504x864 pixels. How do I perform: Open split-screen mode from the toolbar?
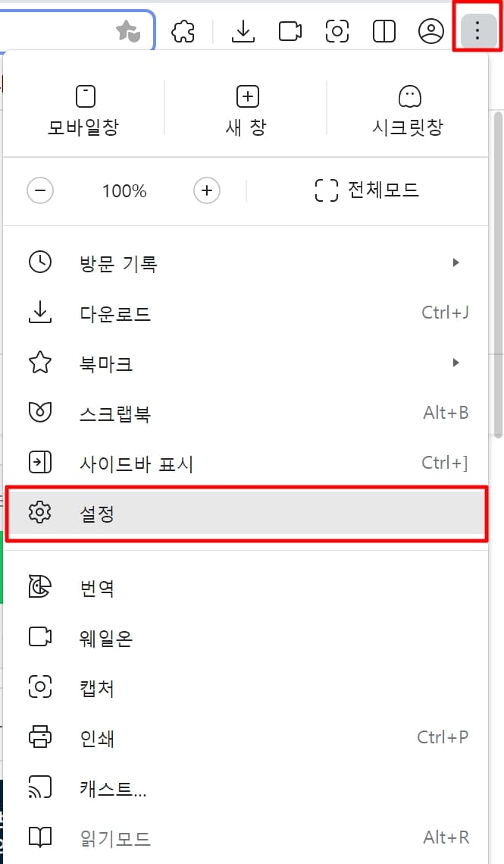coord(383,31)
